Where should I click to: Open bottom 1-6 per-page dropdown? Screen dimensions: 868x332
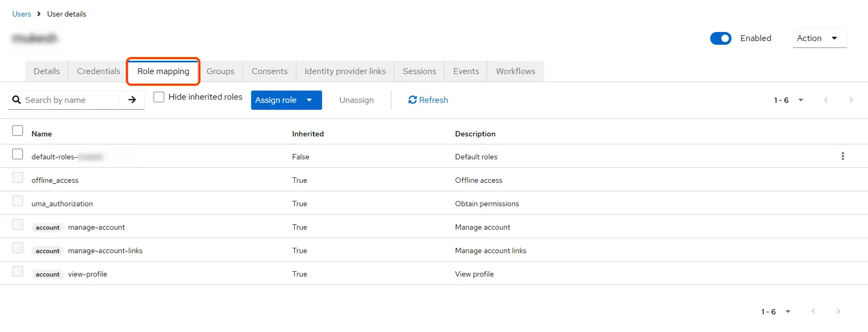click(x=776, y=312)
